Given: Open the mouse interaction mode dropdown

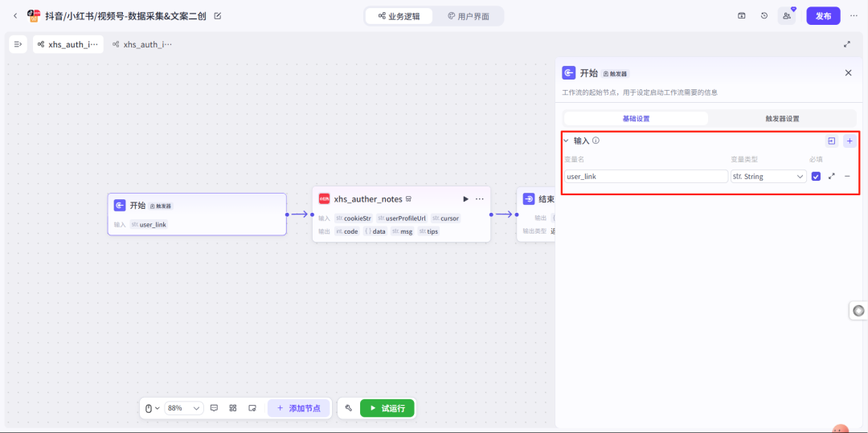Looking at the screenshot, I should 152,408.
